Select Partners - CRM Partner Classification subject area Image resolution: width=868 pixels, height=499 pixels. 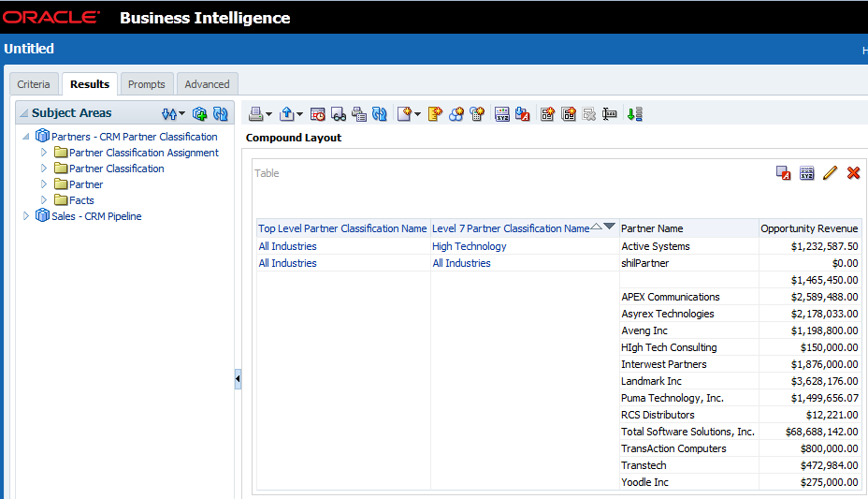click(135, 137)
